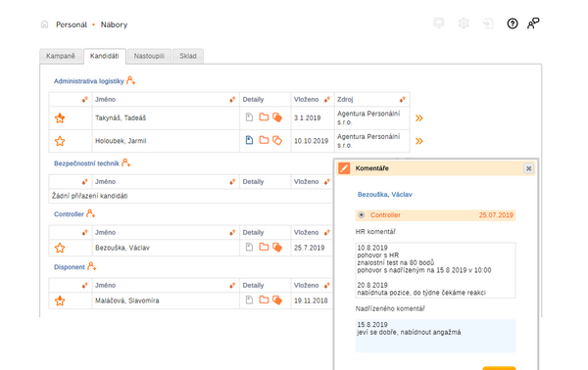Sort Administrativa logistiky table by star column
The height and width of the screenshot is (370, 588).
point(84,99)
